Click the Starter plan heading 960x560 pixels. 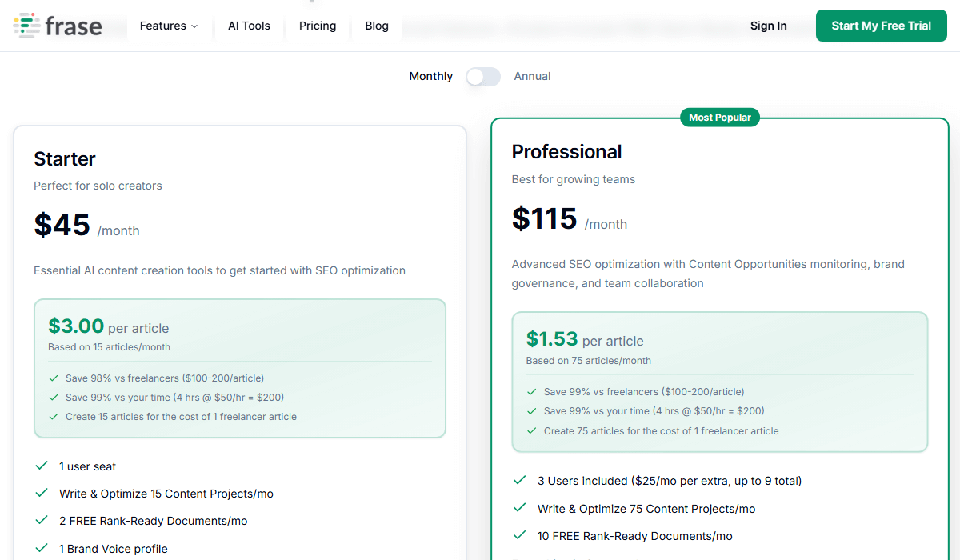pos(64,158)
